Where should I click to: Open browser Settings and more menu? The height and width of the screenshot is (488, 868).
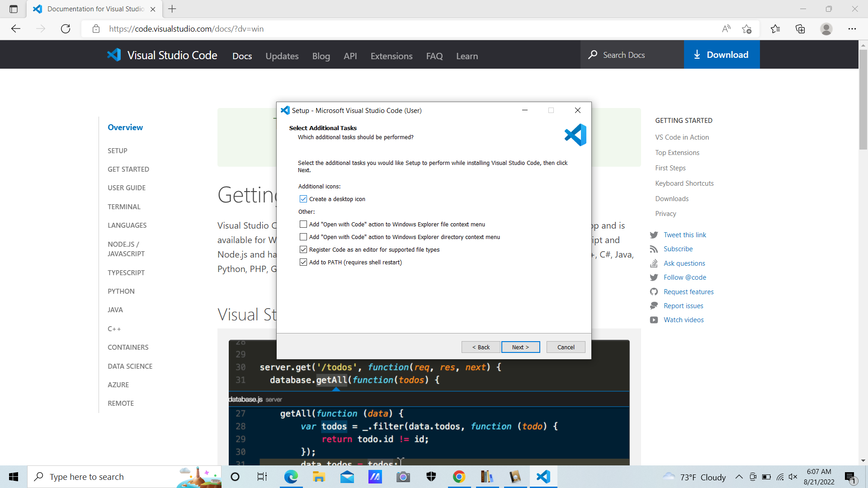pos(852,29)
